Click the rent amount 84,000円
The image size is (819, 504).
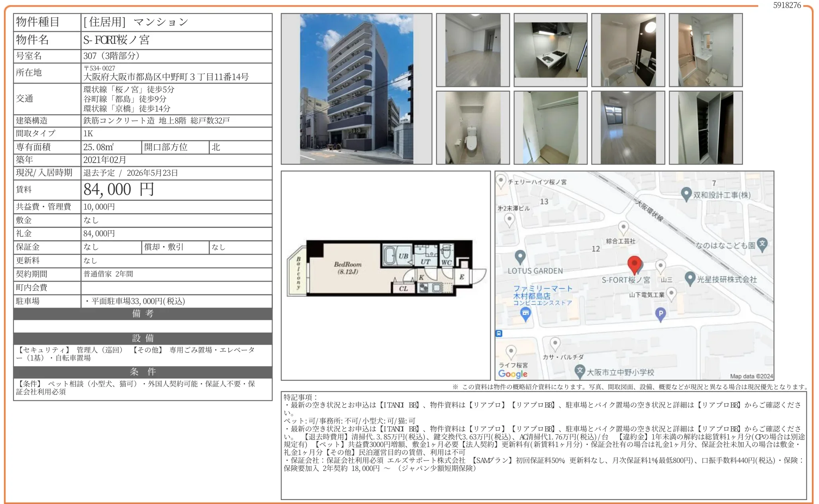point(119,190)
